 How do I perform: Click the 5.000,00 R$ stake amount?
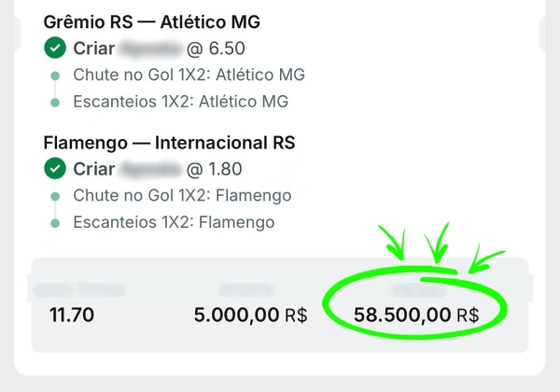(250, 315)
